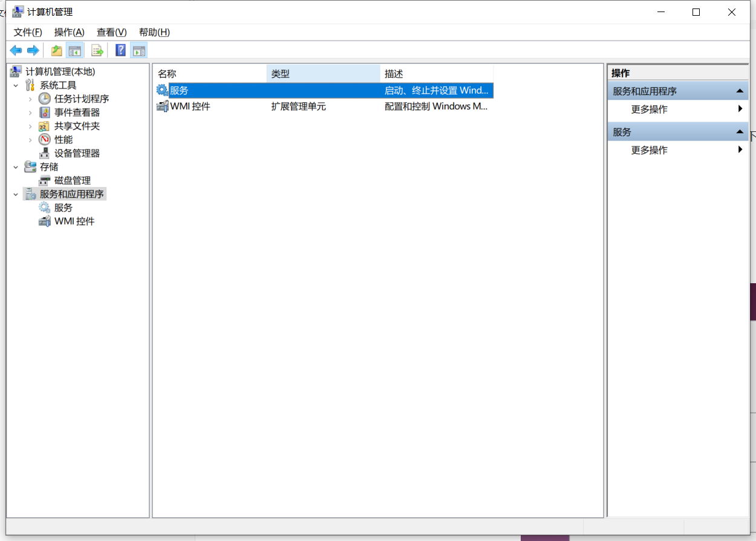Click the 操作 heading of the Actions pane
The width and height of the screenshot is (756, 541).
621,73
